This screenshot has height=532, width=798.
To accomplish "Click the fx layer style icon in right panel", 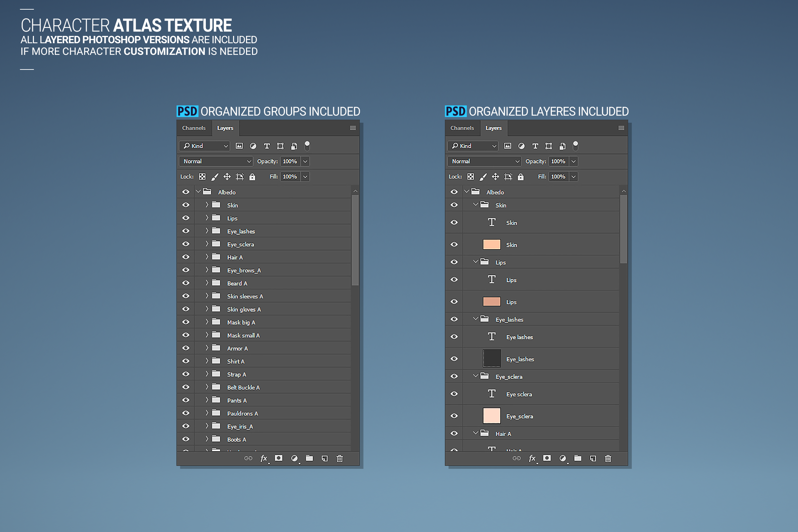I will tap(532, 459).
